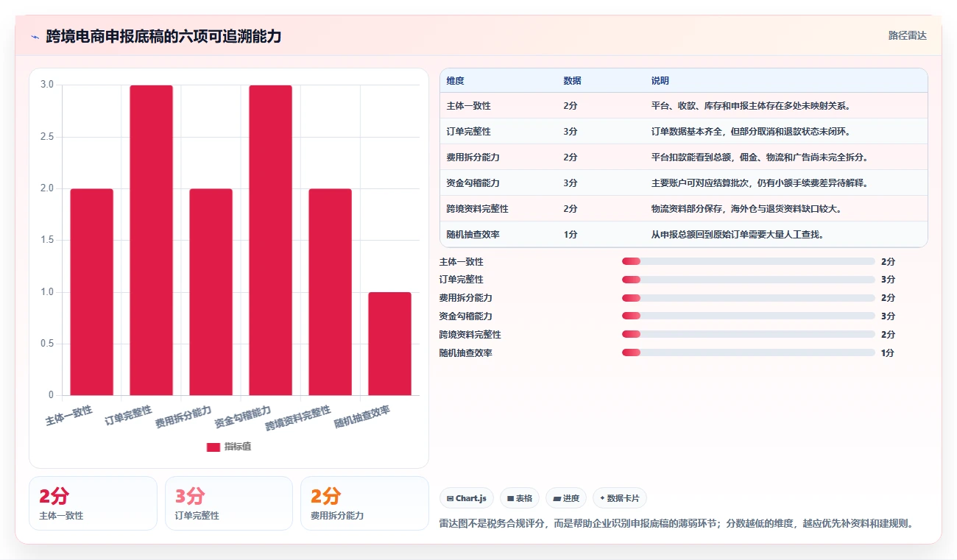Click the 随机抽查效率 progress bar

pos(749,352)
